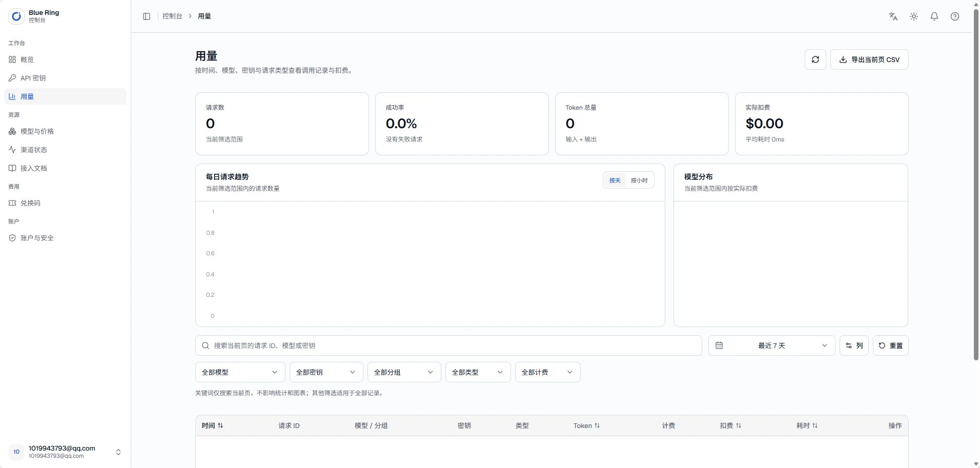Open 接入文档 in the sidebar
This screenshot has width=980, height=468.
tap(65, 168)
